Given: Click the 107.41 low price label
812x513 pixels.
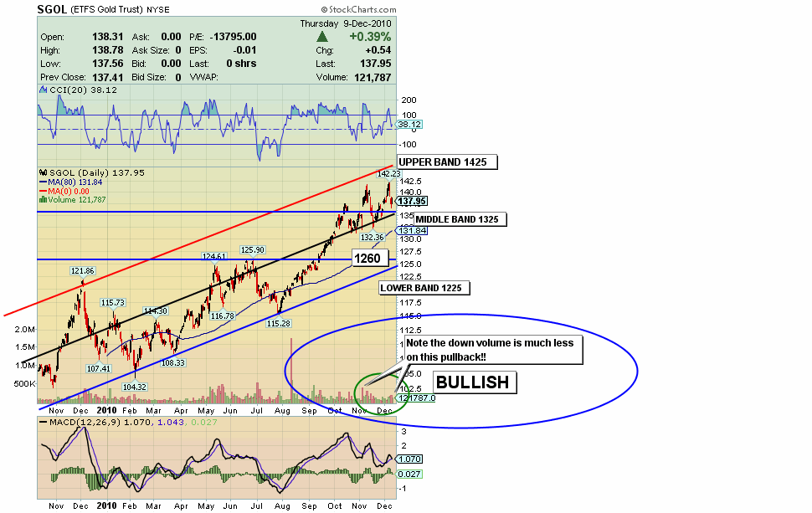Looking at the screenshot, I should tap(99, 368).
